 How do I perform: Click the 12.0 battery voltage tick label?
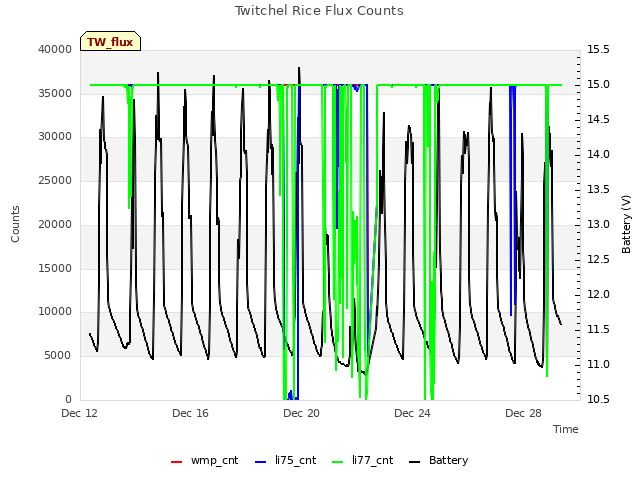point(598,294)
